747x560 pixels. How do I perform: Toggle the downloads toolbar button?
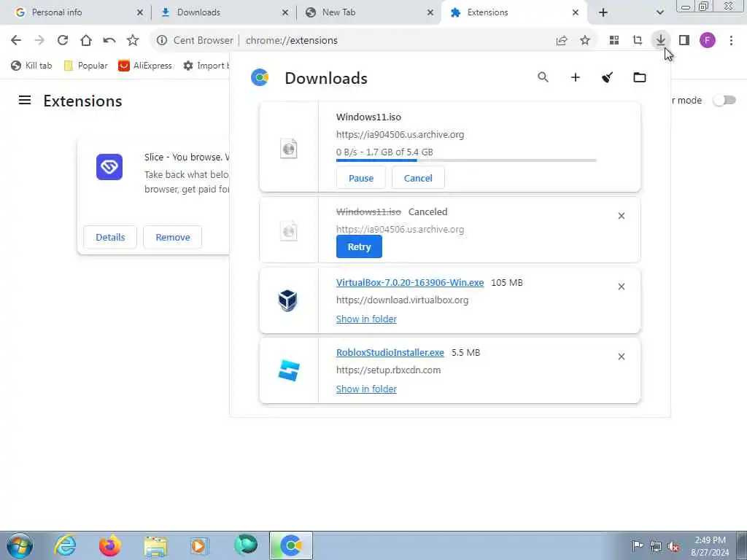[661, 41]
